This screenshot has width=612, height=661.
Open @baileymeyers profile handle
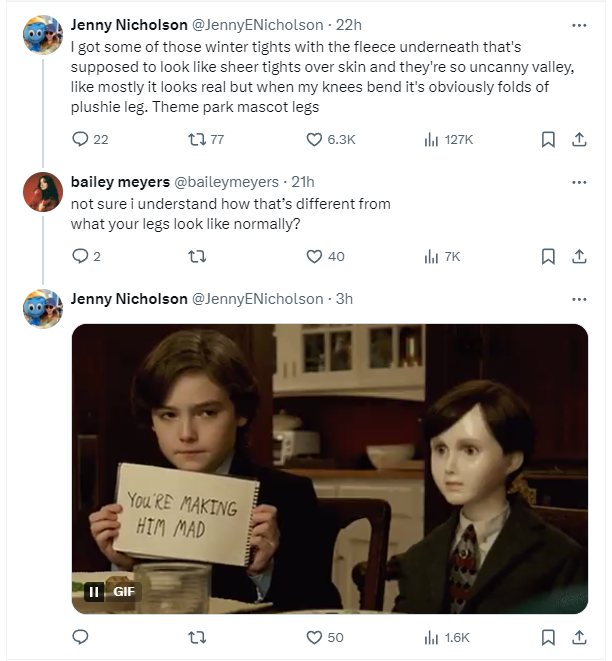click(x=226, y=182)
